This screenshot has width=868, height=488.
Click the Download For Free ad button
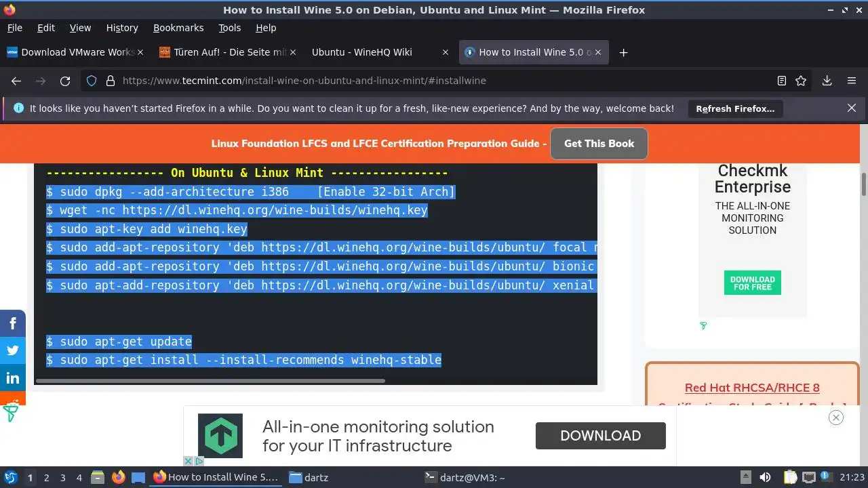753,283
